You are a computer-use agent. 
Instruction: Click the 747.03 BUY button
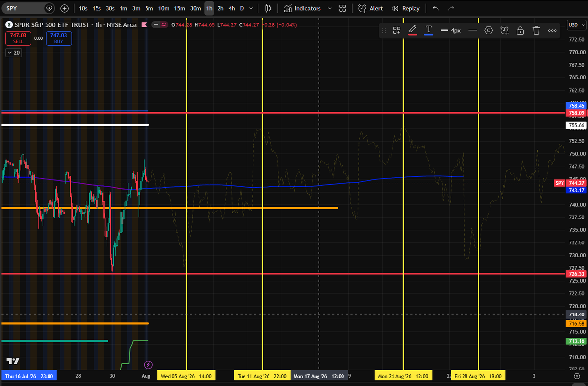coord(58,38)
